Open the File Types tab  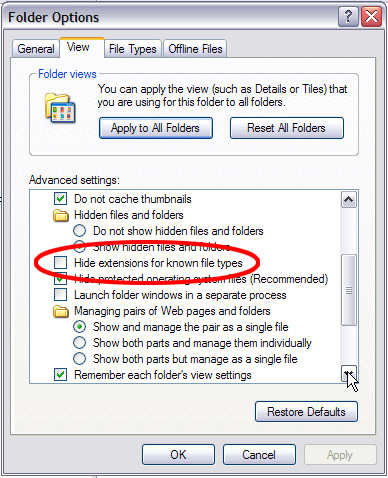(x=133, y=49)
